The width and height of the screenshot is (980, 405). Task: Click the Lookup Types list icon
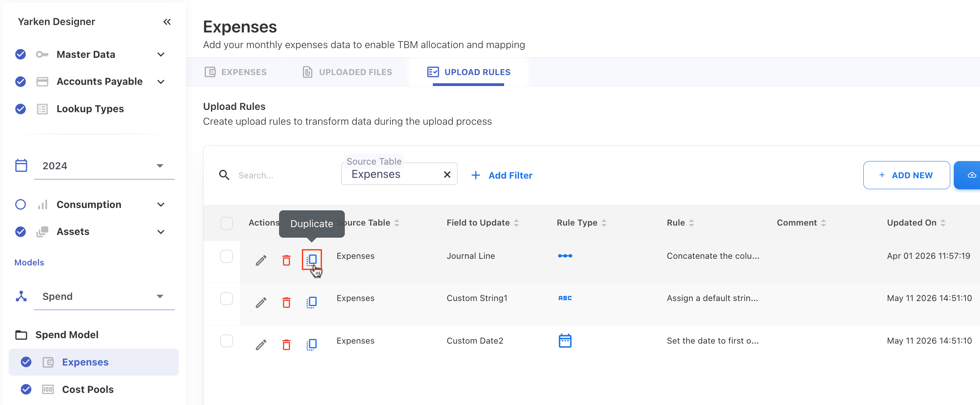(42, 109)
